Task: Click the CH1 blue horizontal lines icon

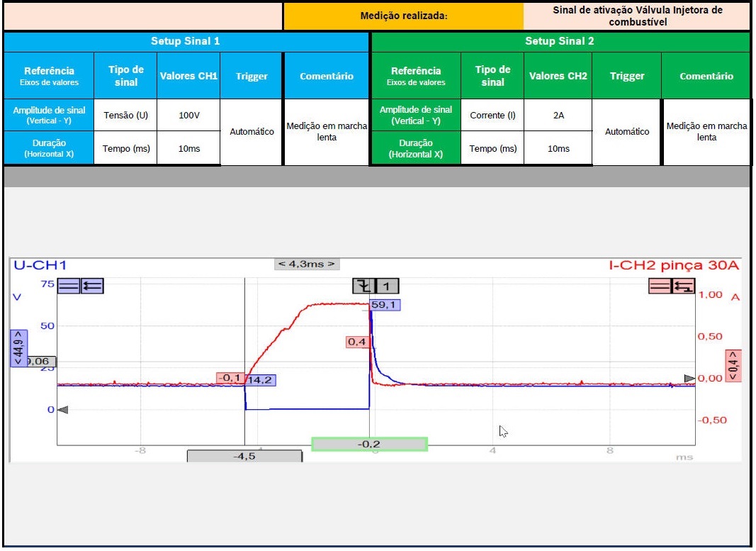Action: click(69, 286)
